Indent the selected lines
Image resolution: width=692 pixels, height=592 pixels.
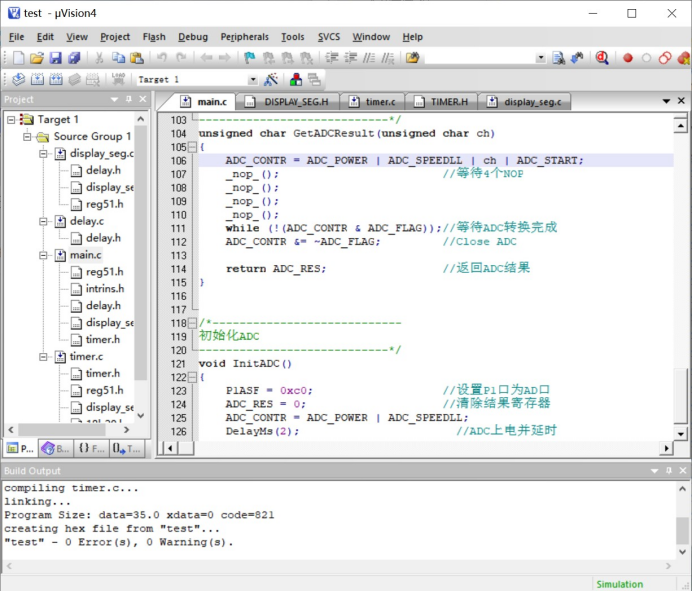tap(332, 58)
